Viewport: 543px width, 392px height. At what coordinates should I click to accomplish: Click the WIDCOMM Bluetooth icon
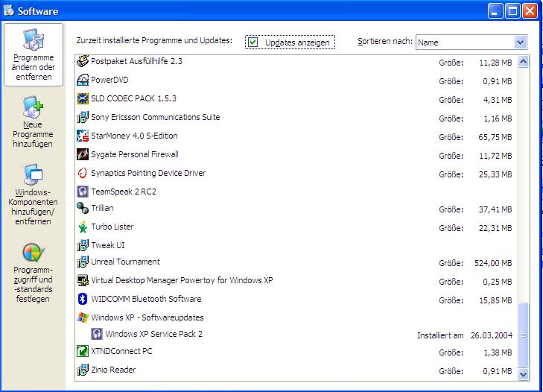coord(83,299)
